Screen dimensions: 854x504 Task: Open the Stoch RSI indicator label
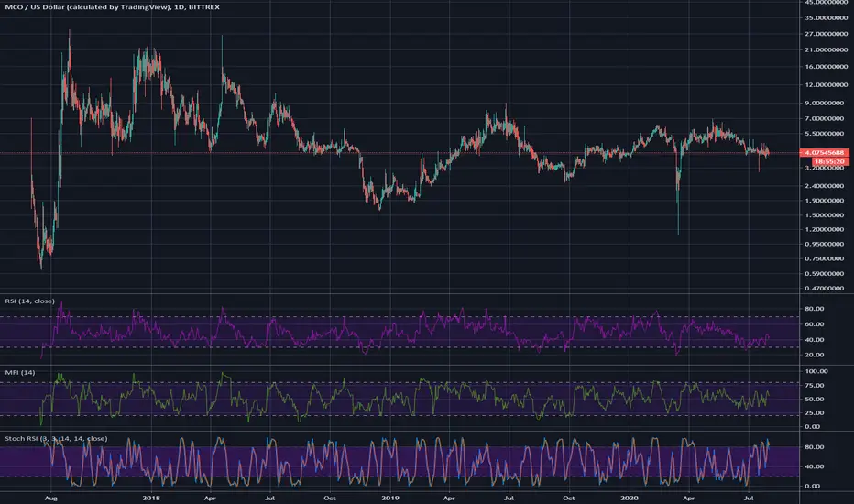(x=56, y=438)
